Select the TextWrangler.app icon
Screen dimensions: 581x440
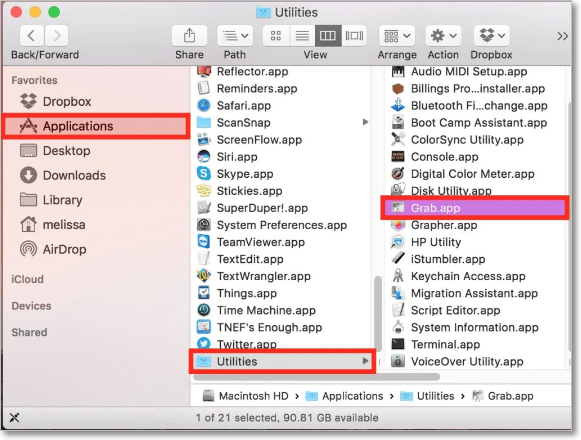point(203,276)
